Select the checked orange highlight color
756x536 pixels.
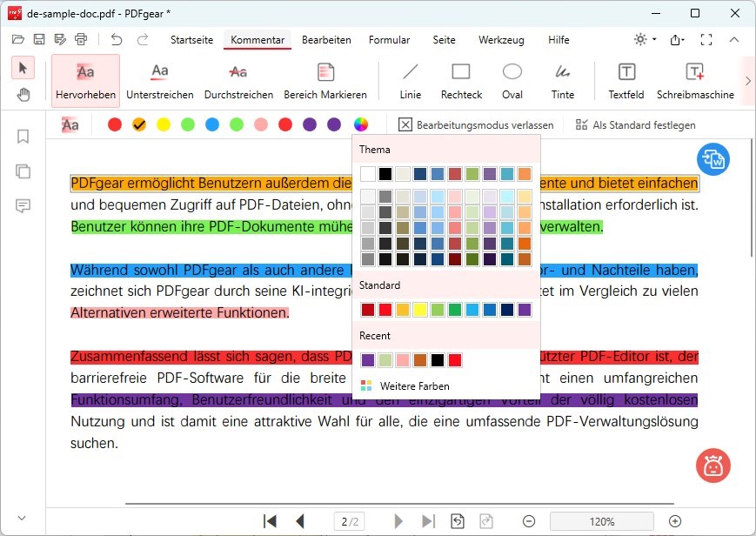point(139,124)
